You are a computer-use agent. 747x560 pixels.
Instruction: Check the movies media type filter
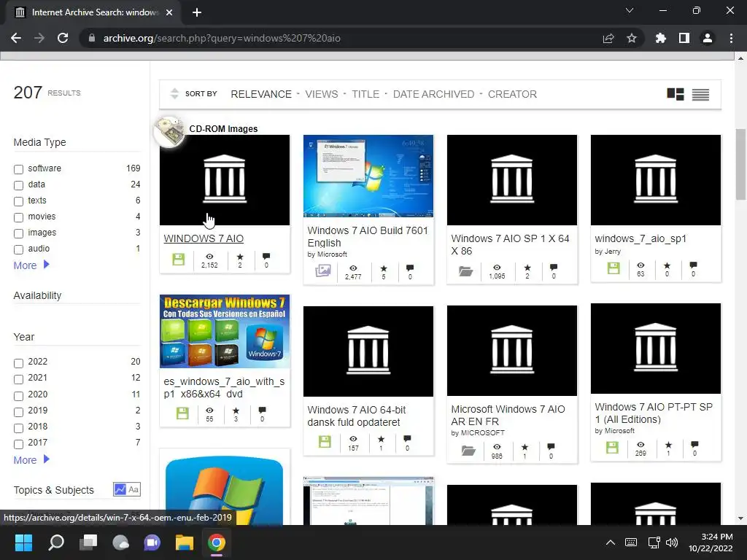click(x=18, y=217)
